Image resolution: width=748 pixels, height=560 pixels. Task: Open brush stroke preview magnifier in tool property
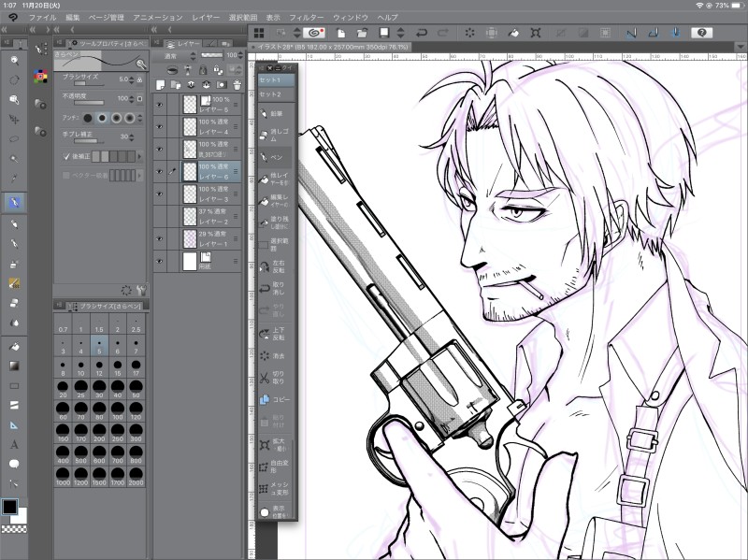141,64
